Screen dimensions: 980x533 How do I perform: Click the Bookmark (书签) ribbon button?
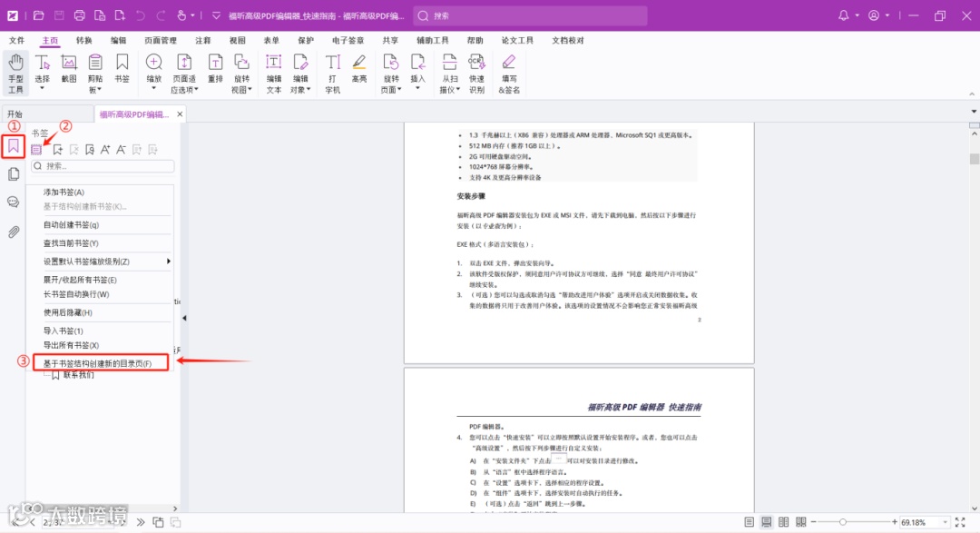(x=122, y=69)
